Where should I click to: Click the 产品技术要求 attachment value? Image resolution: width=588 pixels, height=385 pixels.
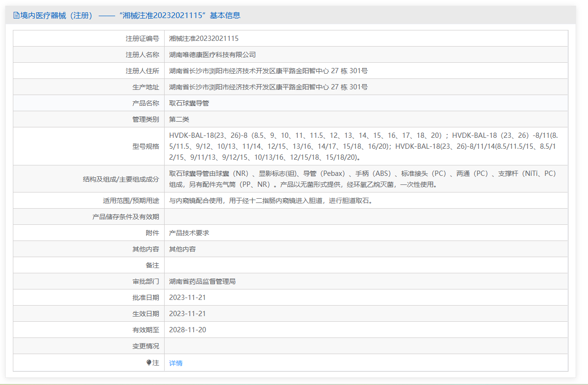pyautogui.click(x=189, y=233)
